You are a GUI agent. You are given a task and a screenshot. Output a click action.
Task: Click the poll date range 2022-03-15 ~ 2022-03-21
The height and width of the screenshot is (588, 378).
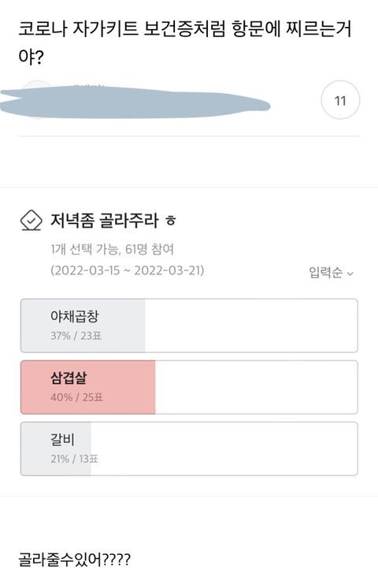[x=128, y=270]
